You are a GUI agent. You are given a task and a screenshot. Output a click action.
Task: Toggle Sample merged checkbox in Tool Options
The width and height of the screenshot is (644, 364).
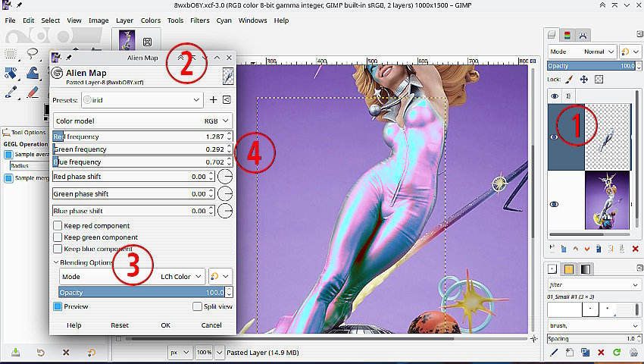[x=8, y=178]
